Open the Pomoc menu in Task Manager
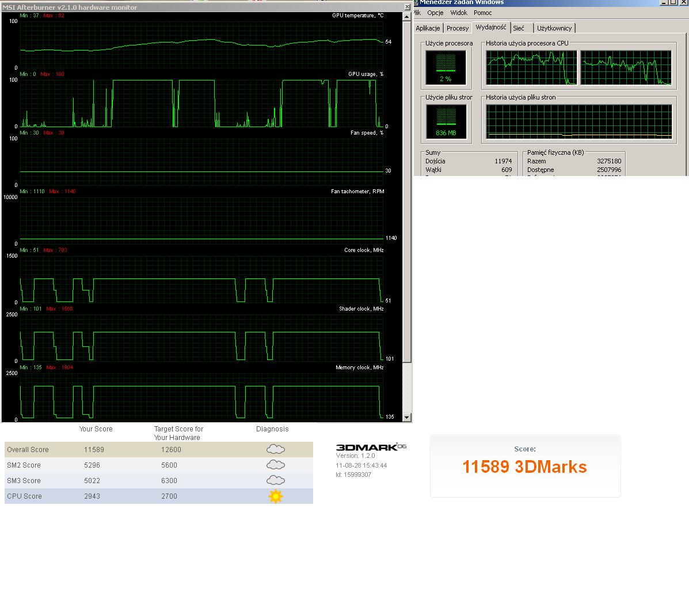Screen dimensions: 689x616 tap(482, 13)
